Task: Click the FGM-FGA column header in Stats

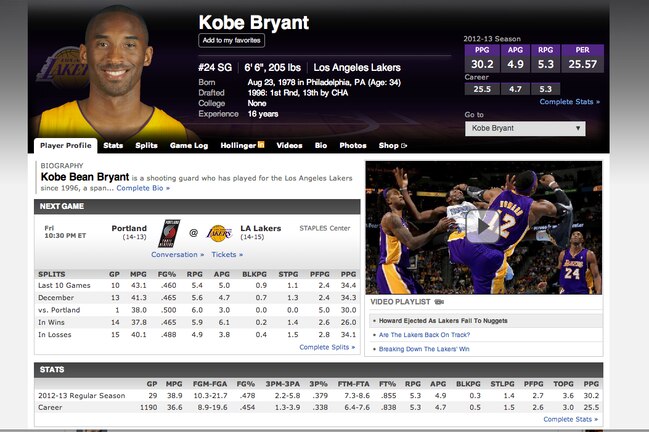Action: pyautogui.click(x=210, y=384)
